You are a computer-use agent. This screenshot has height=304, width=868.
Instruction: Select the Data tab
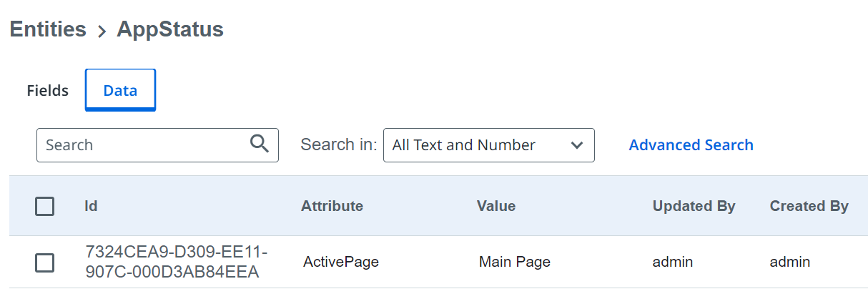(120, 91)
